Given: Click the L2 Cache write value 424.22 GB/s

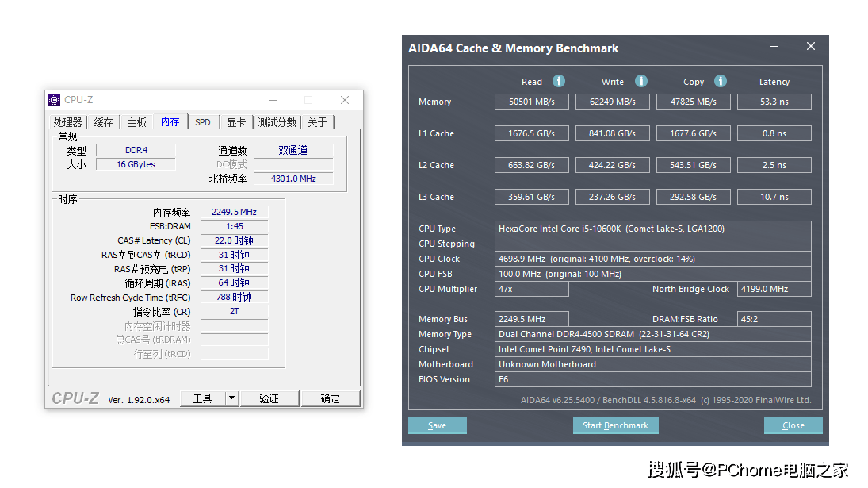Looking at the screenshot, I should pyautogui.click(x=612, y=165).
